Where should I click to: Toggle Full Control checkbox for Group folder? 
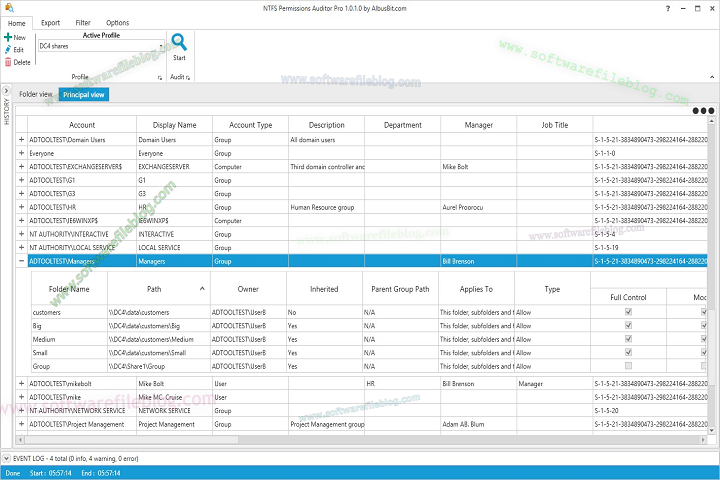coord(628,366)
